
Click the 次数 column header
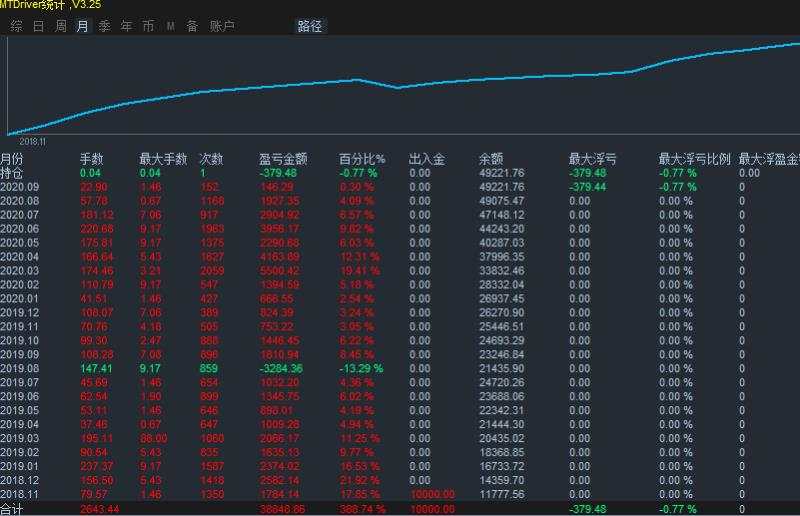(211, 159)
